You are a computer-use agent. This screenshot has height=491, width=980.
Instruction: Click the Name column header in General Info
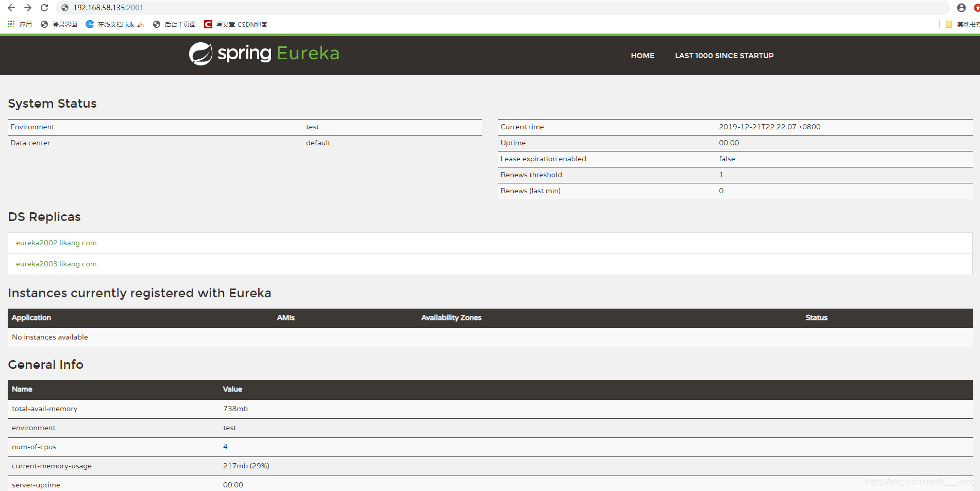click(22, 389)
